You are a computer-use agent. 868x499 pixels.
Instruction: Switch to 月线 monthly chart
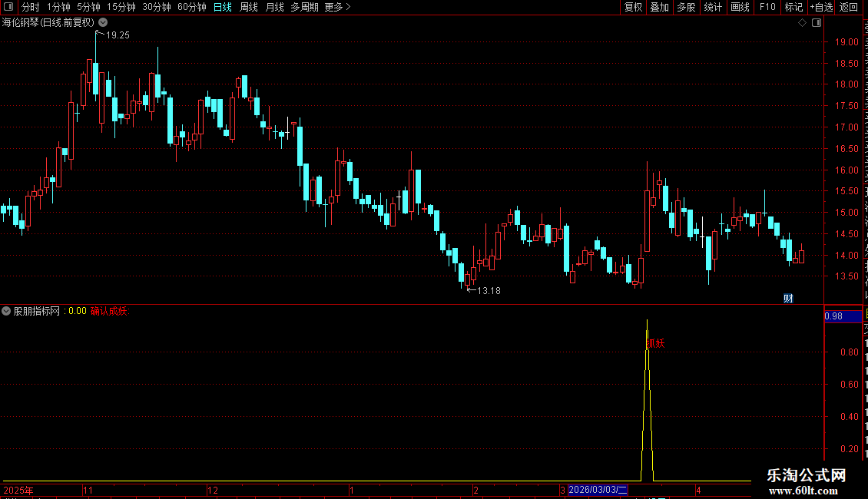pyautogui.click(x=274, y=7)
